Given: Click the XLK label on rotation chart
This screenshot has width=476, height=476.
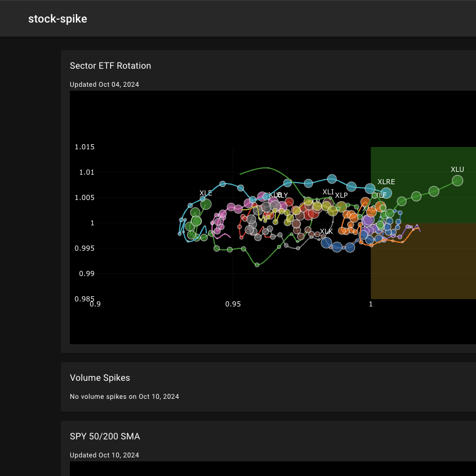Looking at the screenshot, I should (x=326, y=232).
